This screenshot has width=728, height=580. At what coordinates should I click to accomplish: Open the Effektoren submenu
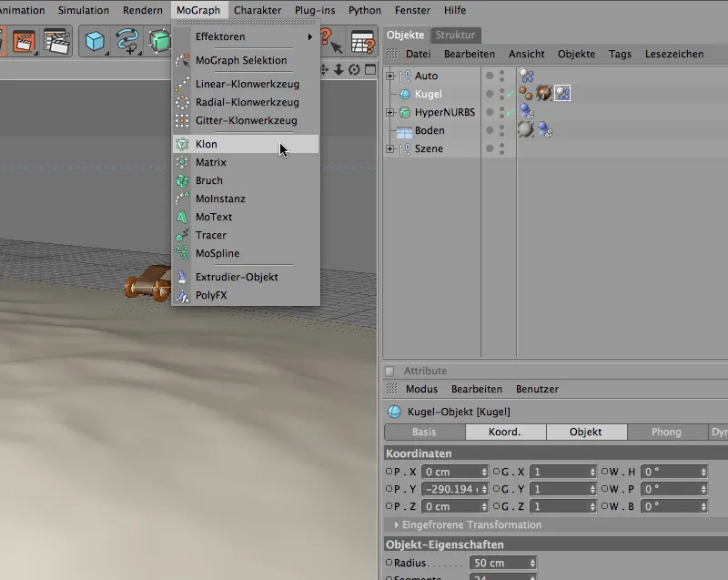[x=245, y=36]
